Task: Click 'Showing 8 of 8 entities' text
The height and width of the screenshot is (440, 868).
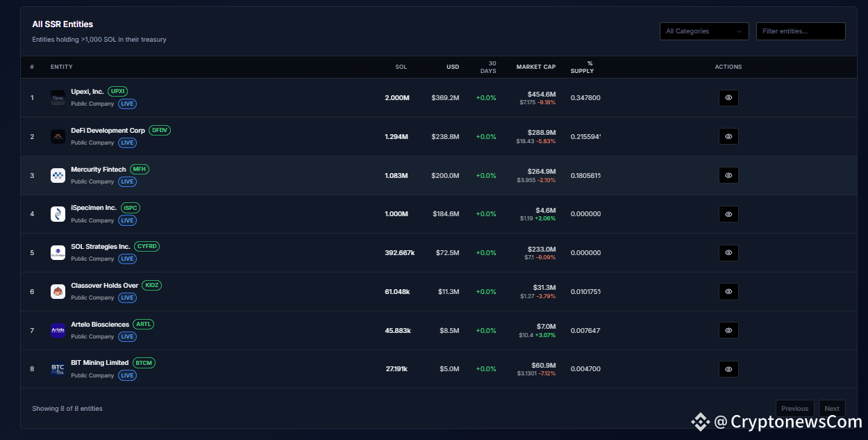Action: (67, 409)
